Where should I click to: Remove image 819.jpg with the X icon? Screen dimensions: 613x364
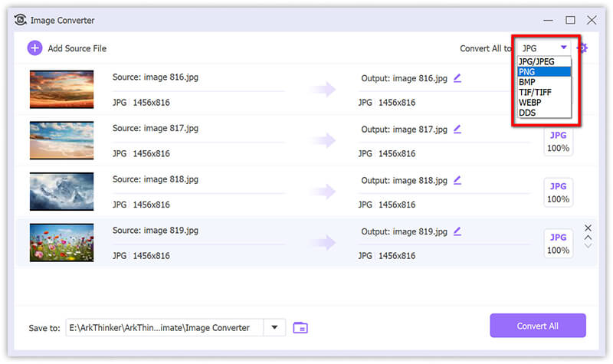588,228
